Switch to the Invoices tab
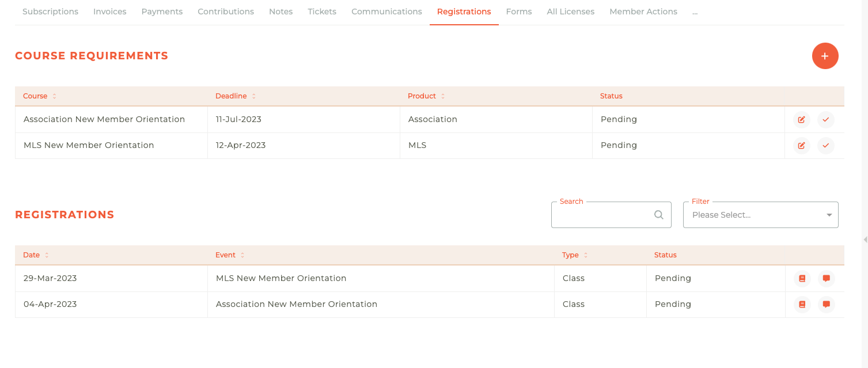The width and height of the screenshot is (868, 368). click(x=109, y=12)
